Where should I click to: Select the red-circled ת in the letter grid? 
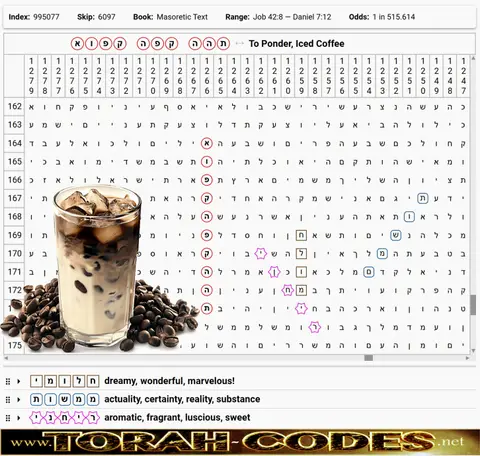[207, 309]
